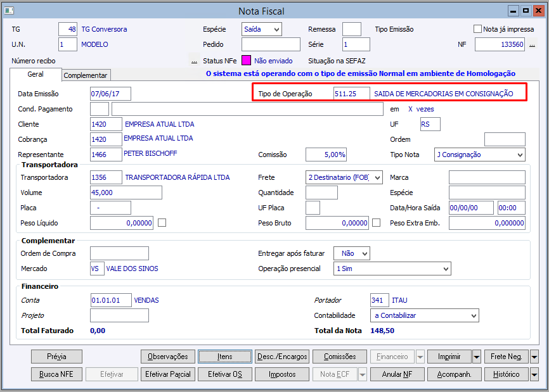Select the Geral tab
The height and width of the screenshot is (392, 549).
36,75
